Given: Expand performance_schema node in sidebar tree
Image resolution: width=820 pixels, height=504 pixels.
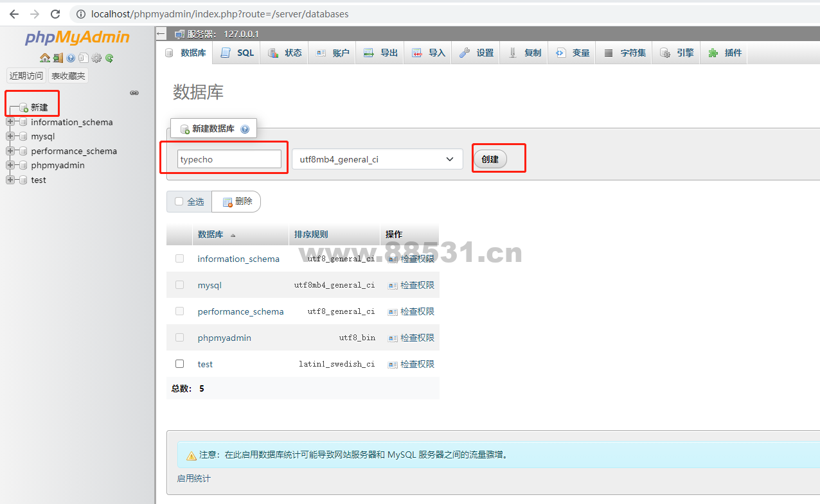Looking at the screenshot, I should [10, 151].
